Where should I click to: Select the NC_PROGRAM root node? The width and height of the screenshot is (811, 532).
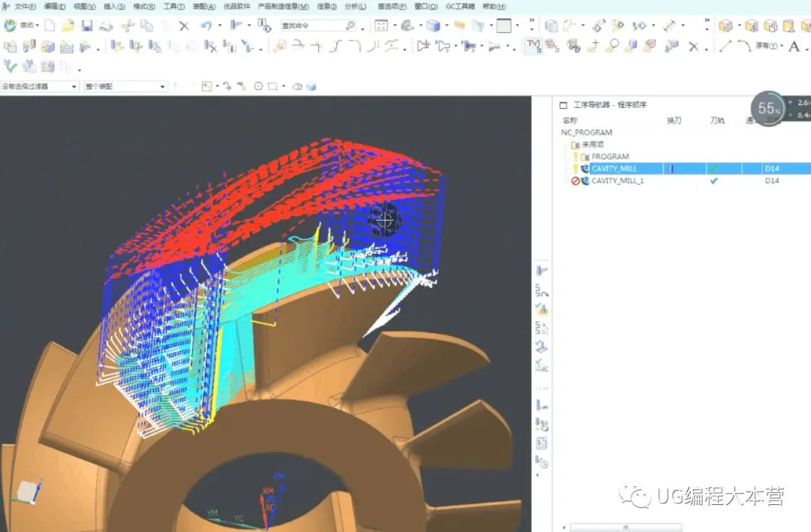pos(586,133)
